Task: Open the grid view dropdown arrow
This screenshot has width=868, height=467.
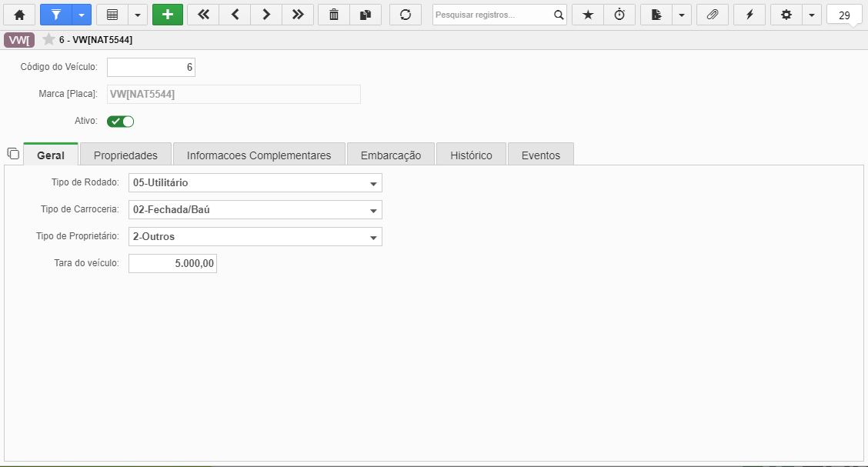Action: pos(138,15)
